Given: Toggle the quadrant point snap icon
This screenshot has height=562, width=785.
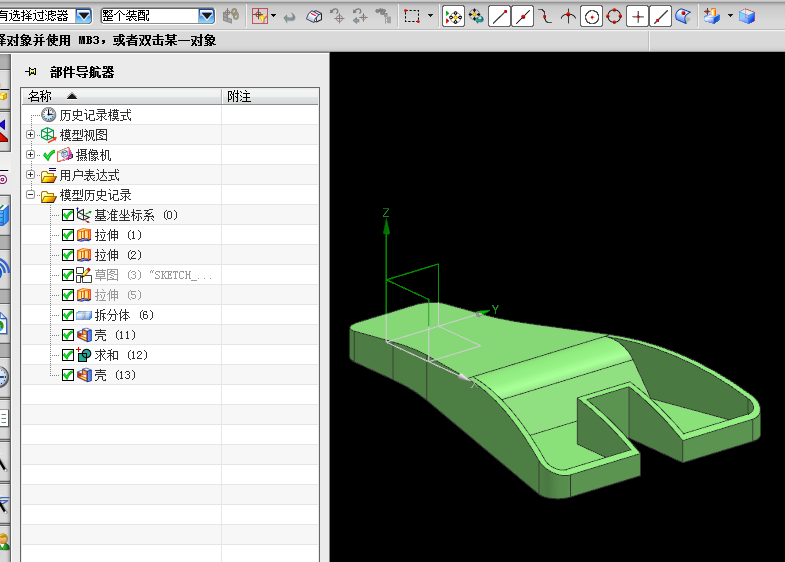Looking at the screenshot, I should pos(614,16).
